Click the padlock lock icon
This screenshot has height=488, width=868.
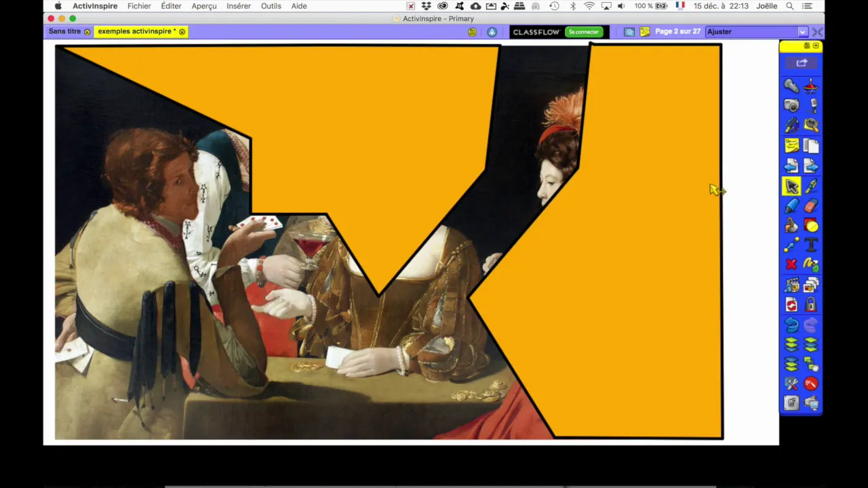tap(811, 305)
